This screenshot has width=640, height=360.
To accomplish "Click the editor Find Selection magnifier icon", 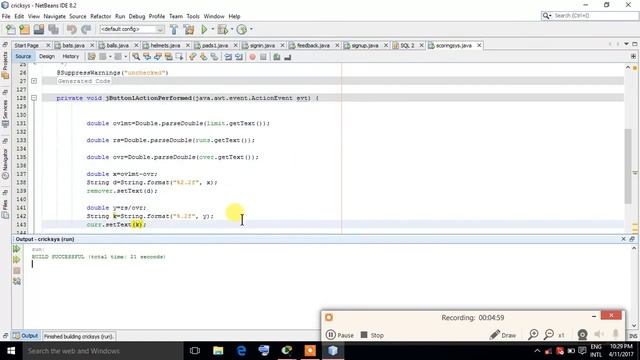I will (x=136, y=57).
